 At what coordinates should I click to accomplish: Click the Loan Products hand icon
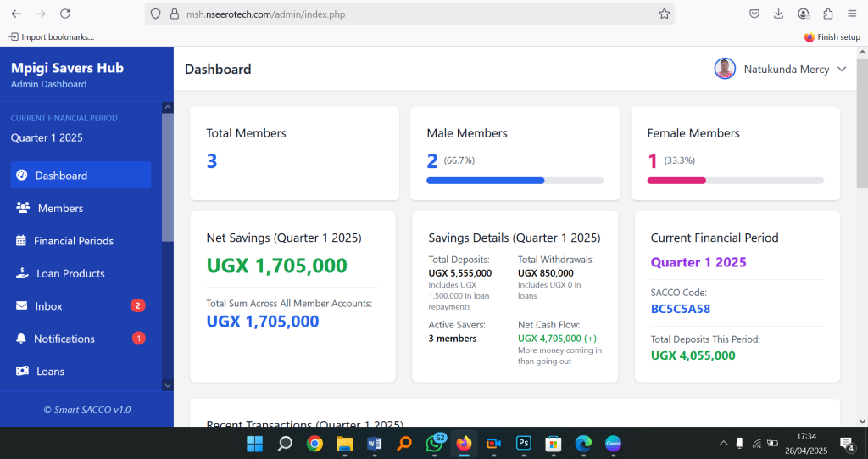point(22,273)
